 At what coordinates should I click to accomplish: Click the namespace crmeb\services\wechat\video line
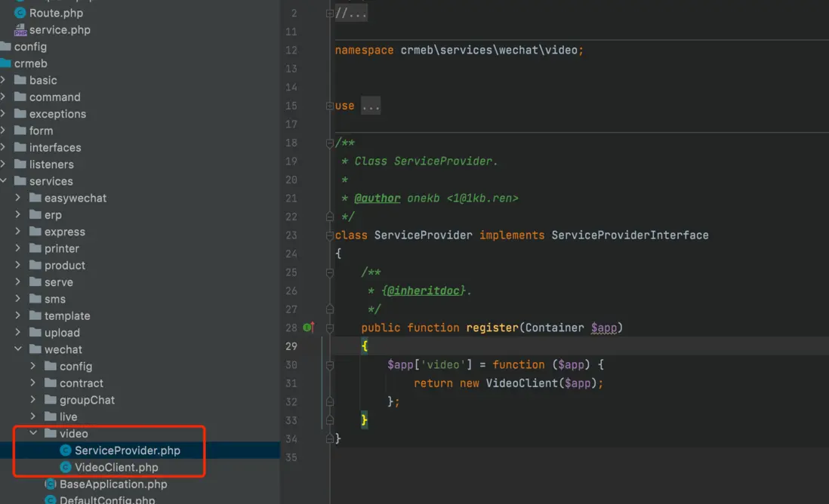[x=459, y=51]
